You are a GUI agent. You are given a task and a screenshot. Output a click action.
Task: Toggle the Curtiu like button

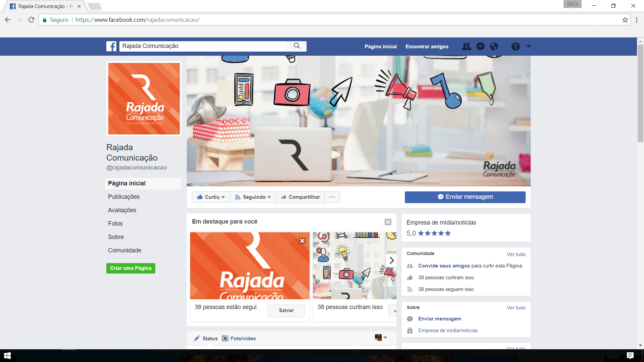point(211,197)
